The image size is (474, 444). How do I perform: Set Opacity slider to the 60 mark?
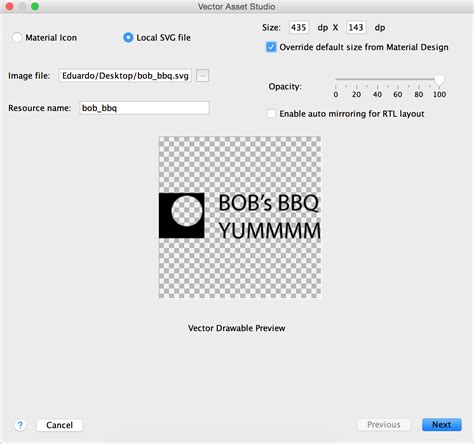click(x=398, y=79)
